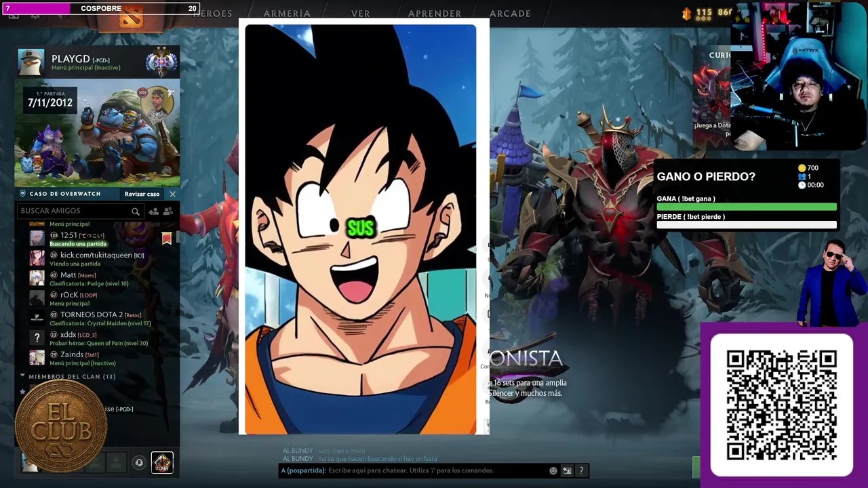The width and height of the screenshot is (868, 488).
Task: Click xddx's question mark avatar
Action: click(37, 338)
